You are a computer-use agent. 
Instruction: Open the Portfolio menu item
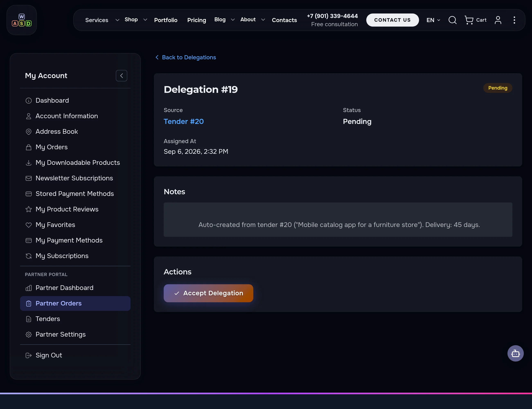[x=166, y=20]
